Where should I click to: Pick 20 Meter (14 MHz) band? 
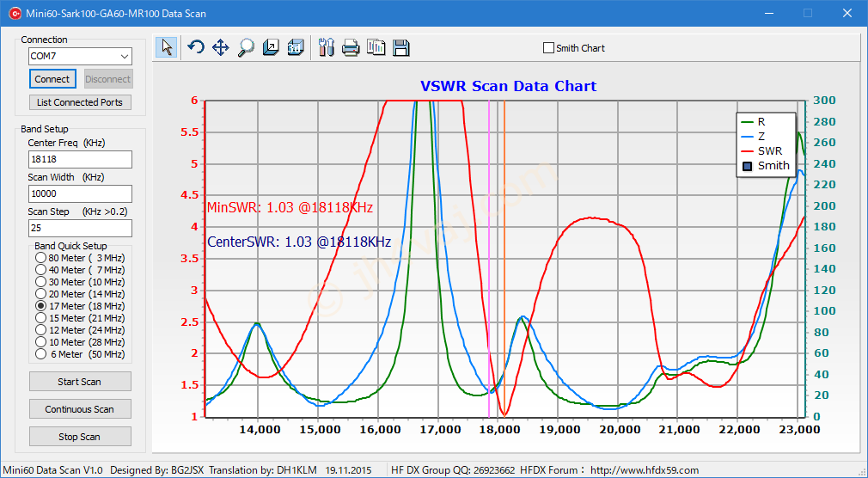[40, 294]
